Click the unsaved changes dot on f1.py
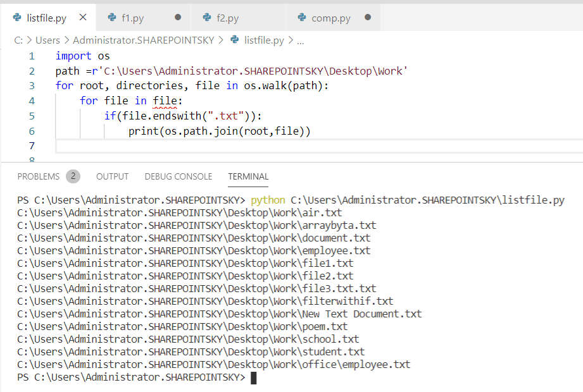 178,18
